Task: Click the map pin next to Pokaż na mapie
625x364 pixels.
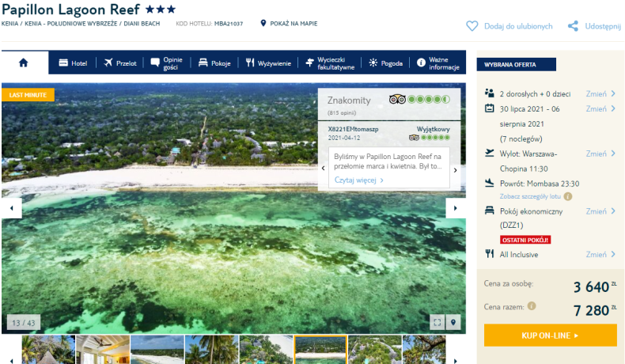Action: 263,23
